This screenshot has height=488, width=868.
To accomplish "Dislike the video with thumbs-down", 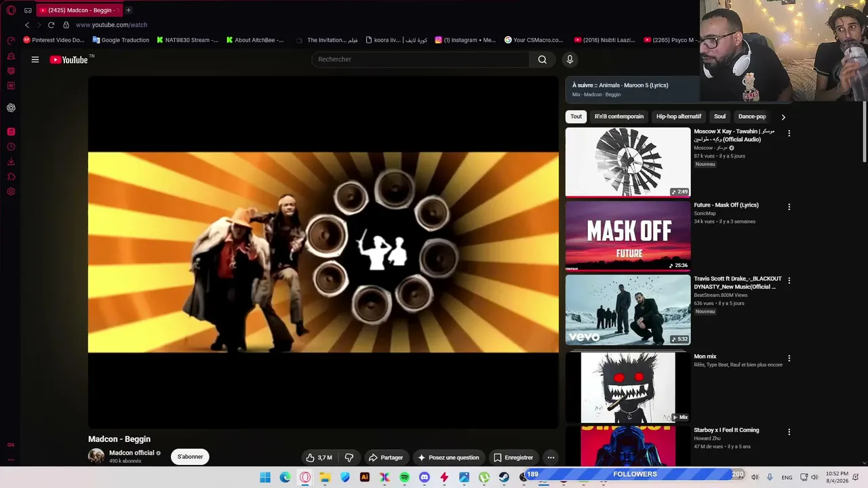I will pyautogui.click(x=349, y=457).
